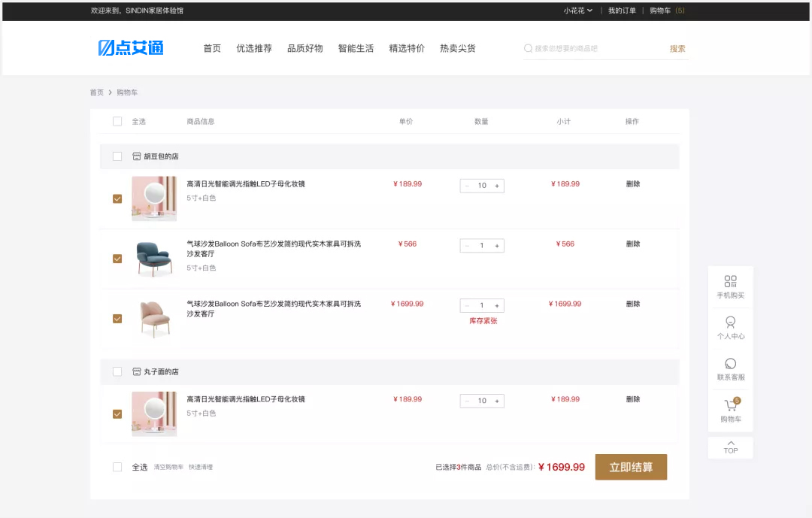Image resolution: width=812 pixels, height=518 pixels.
Task: Click the 立即结算 checkout button
Action: tap(631, 467)
